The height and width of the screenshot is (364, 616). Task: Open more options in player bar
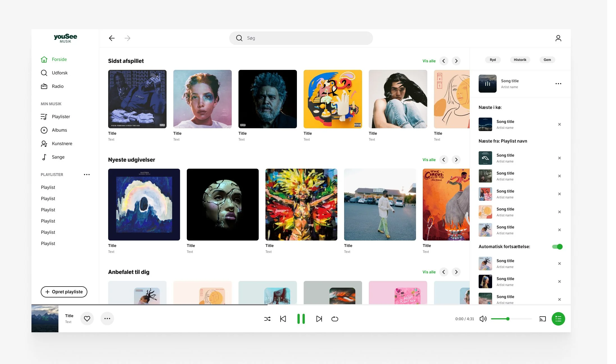point(107,319)
